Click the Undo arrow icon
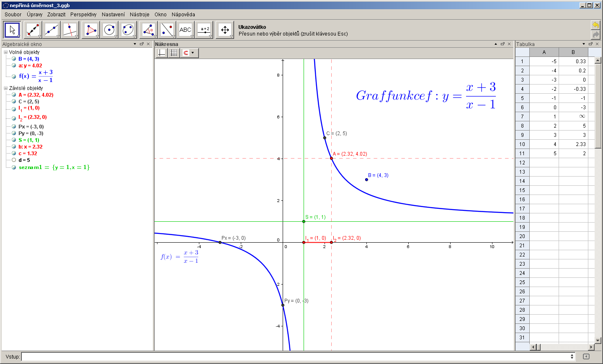Screen dimensions: 603x364 click(595, 25)
